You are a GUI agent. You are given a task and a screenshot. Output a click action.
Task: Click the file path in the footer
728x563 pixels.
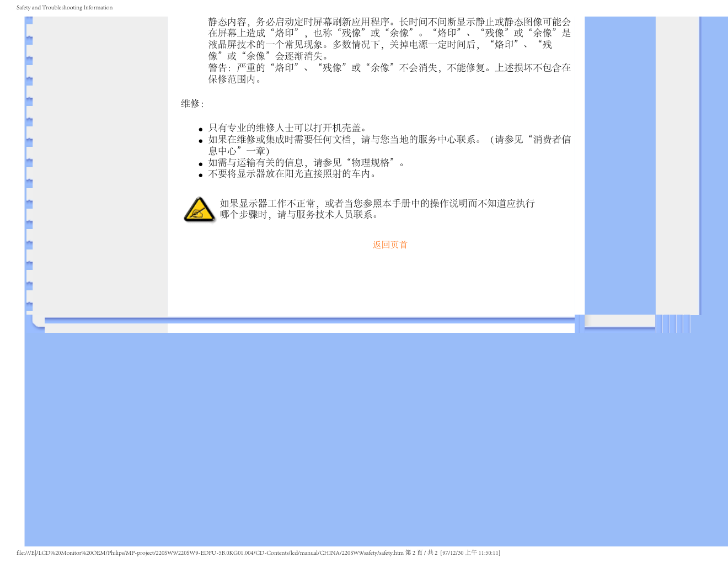(x=210, y=553)
